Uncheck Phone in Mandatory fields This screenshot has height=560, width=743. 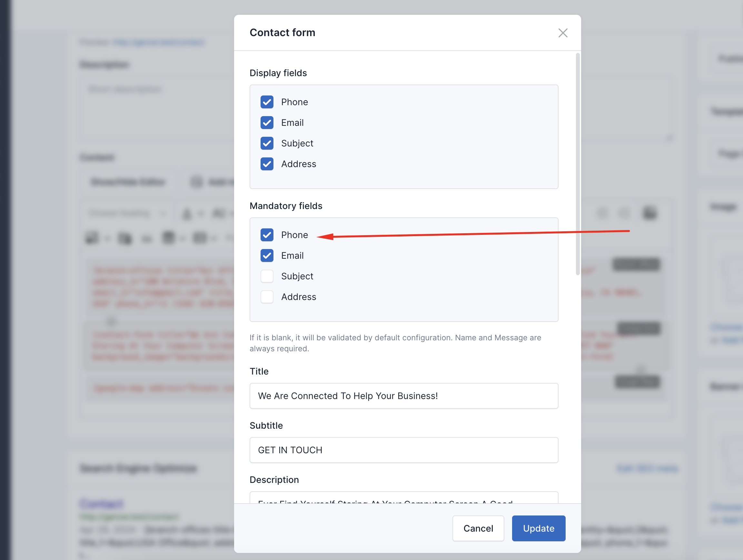(x=267, y=235)
